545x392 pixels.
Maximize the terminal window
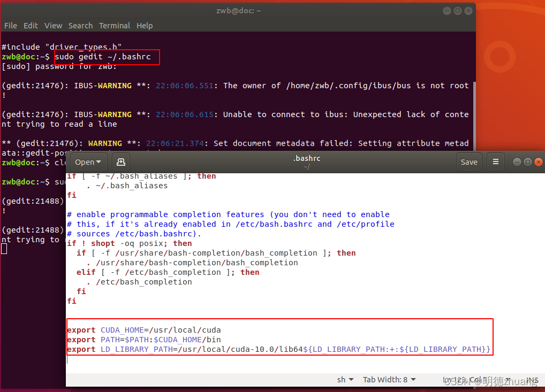click(458, 11)
